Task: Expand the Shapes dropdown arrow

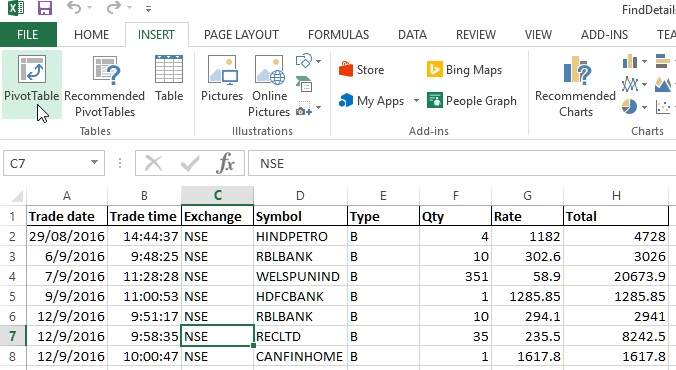Action: click(318, 61)
